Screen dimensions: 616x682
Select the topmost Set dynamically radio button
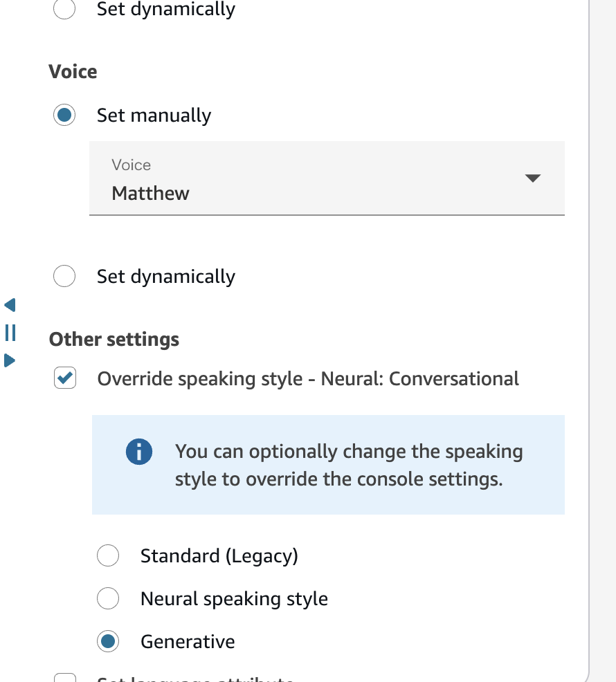click(x=64, y=10)
